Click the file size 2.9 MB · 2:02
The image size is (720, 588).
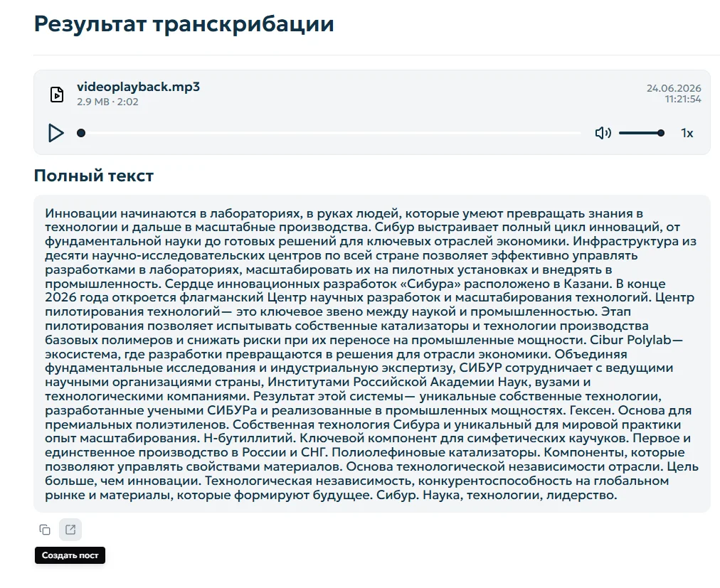pyautogui.click(x=107, y=102)
